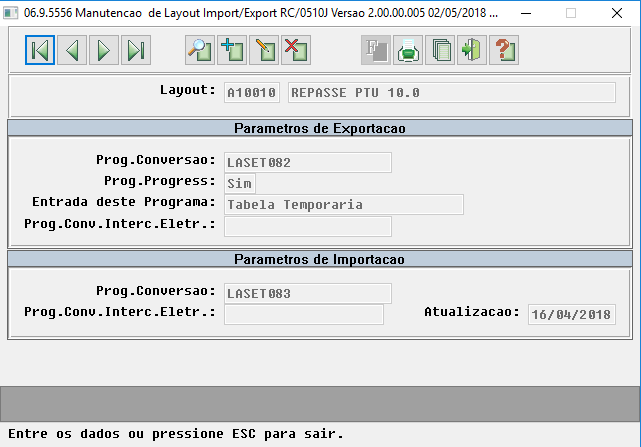Go to the first record
Image resolution: width=641 pixels, height=447 pixels.
40,50
